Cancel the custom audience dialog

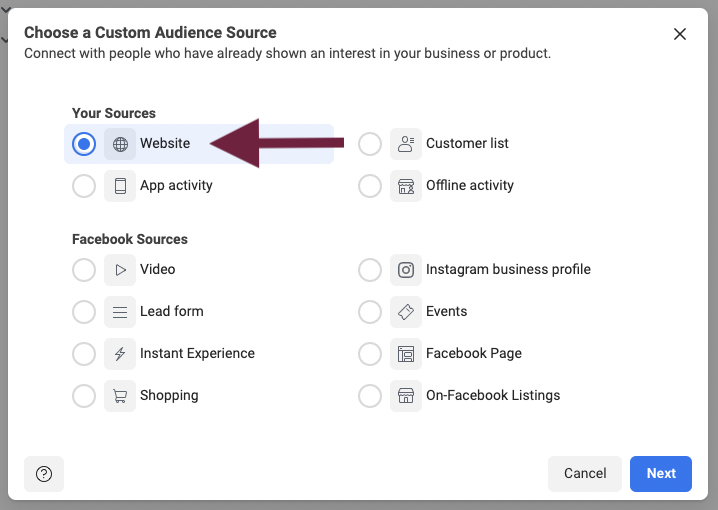point(585,474)
